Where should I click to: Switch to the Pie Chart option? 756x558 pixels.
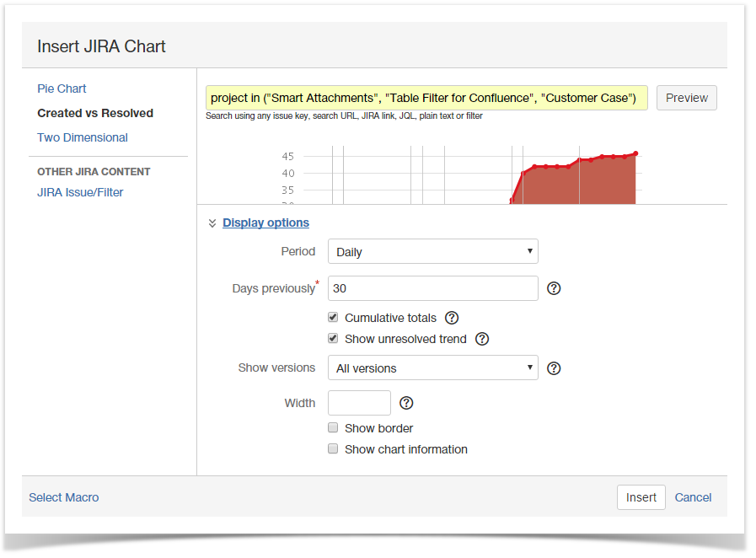62,89
